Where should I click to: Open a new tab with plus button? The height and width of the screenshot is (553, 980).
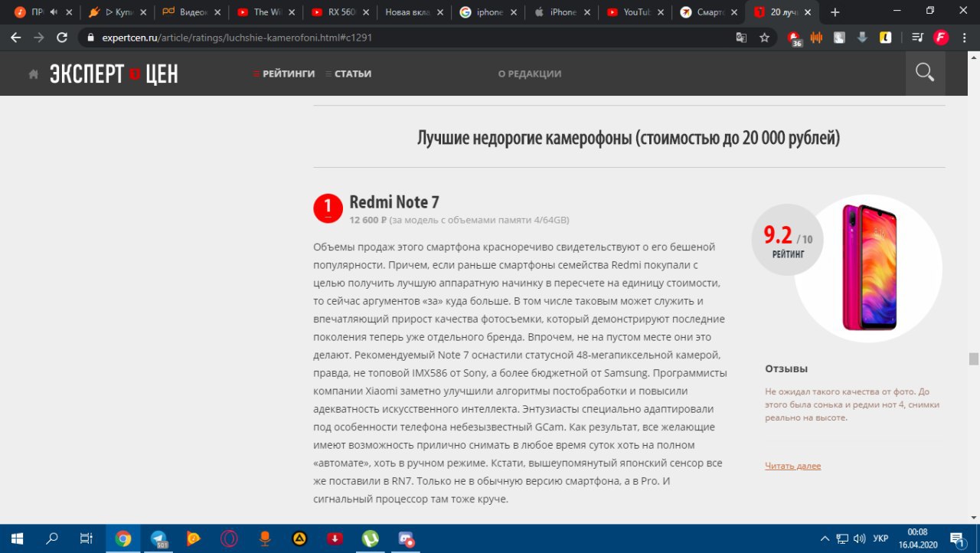tap(835, 12)
